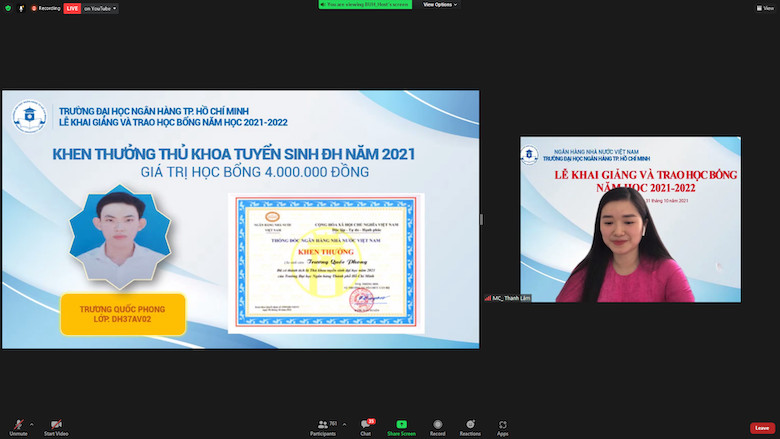Open the View Options dropdown
Viewport: 780px width, 439px height.
439,5
